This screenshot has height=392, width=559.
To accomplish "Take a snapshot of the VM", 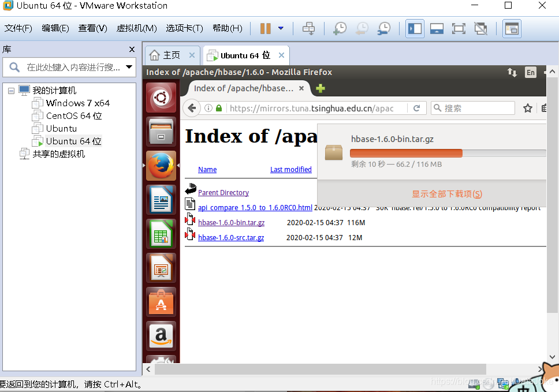I will click(x=340, y=28).
